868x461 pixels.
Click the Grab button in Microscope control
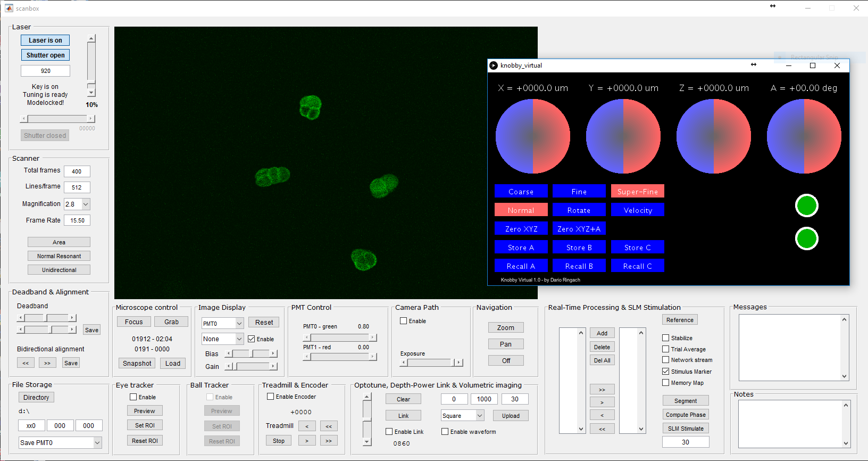pyautogui.click(x=171, y=322)
